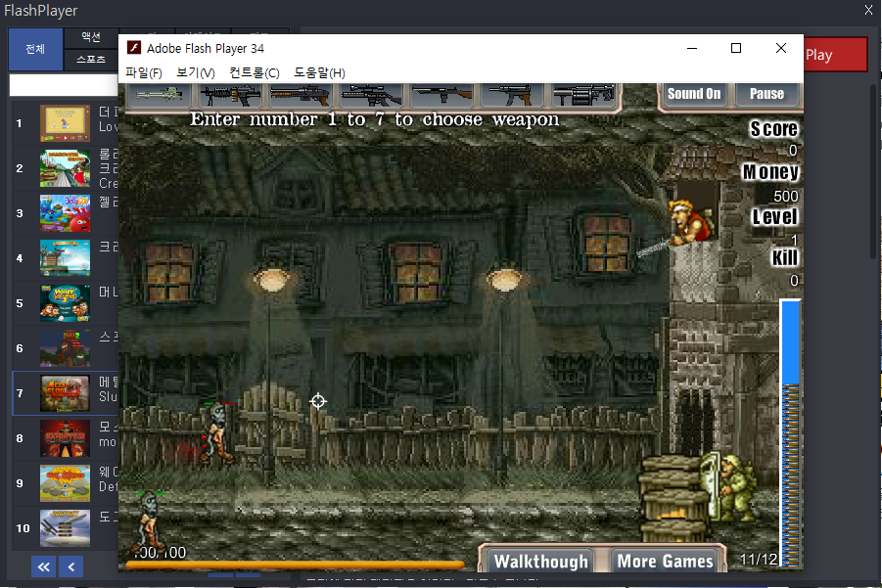Click the FlashPlayer window vertical scrollbar
The height and width of the screenshot is (588, 882).
[873, 171]
